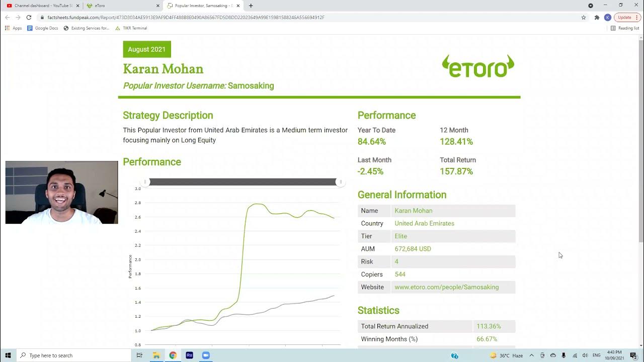This screenshot has width=644, height=362.
Task: Go back with the browser back arrow
Action: point(8,17)
